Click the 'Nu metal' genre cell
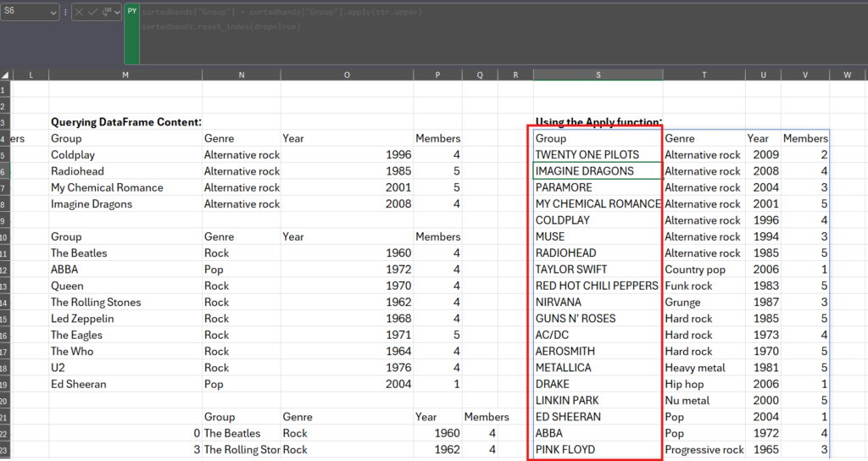 pyautogui.click(x=704, y=401)
